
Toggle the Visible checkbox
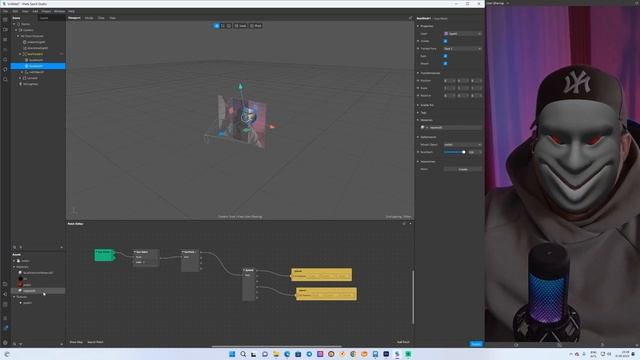point(445,41)
